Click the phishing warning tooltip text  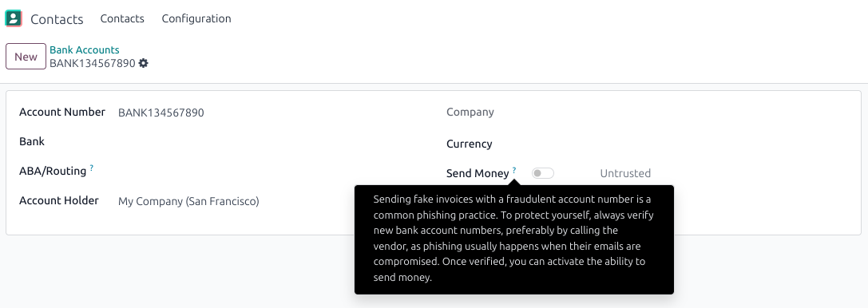tap(513, 239)
